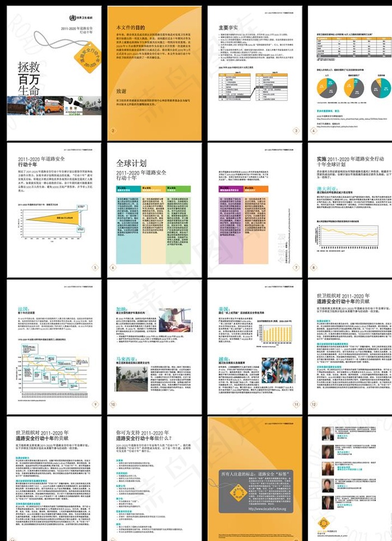The width and height of the screenshot is (392, 541).
Task: Click the page number 12 badge
Action: (314, 404)
